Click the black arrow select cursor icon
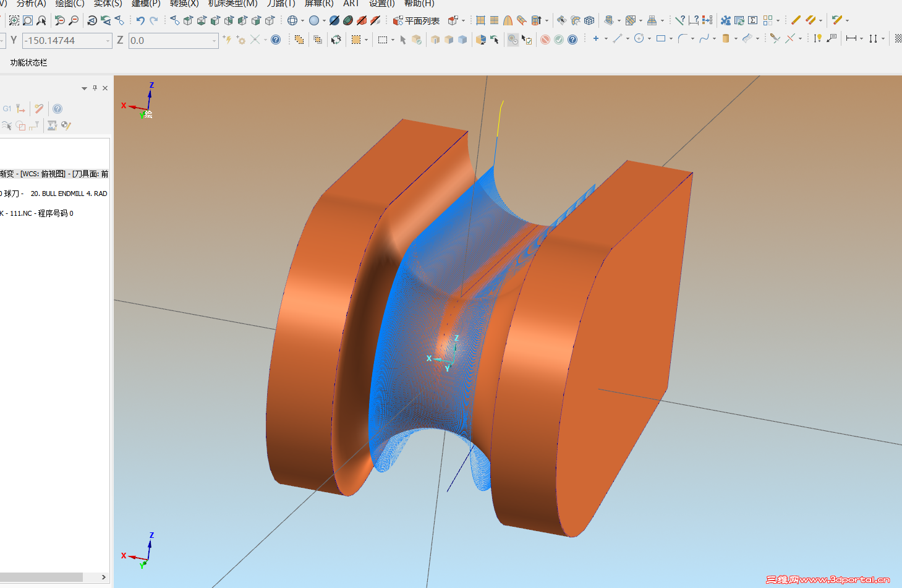The height and width of the screenshot is (588, 902). click(x=403, y=40)
